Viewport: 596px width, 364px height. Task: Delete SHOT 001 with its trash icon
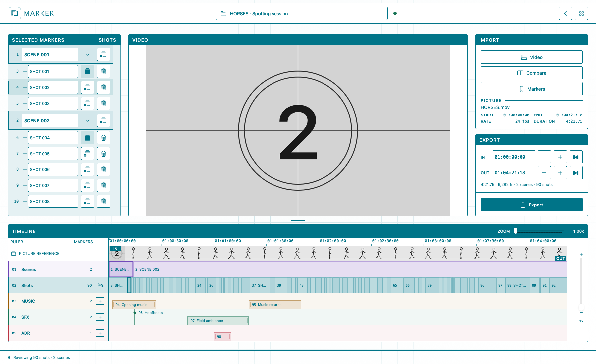click(x=104, y=71)
